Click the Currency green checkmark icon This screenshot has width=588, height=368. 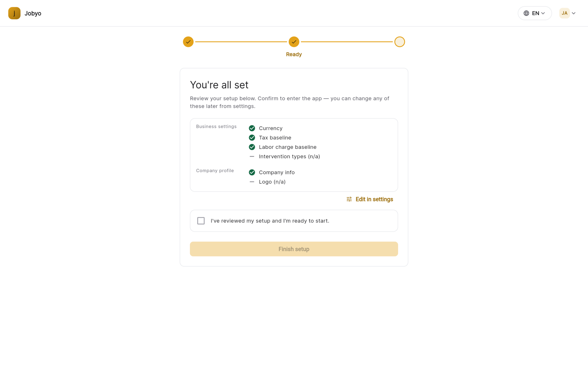252,128
